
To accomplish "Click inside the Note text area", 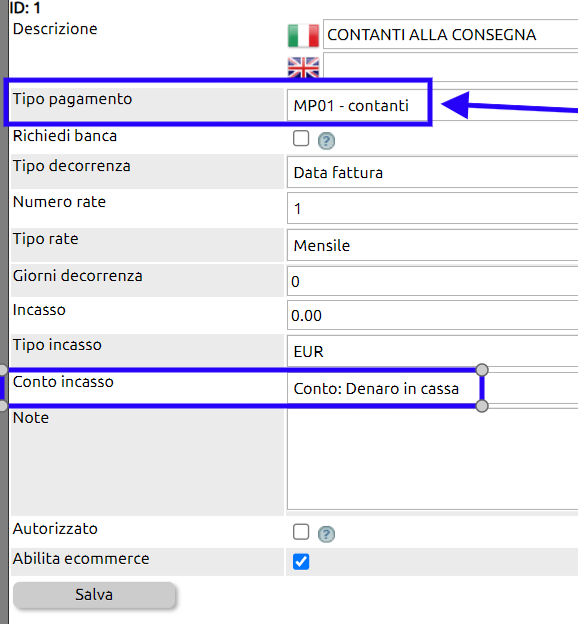I will click(x=433, y=459).
